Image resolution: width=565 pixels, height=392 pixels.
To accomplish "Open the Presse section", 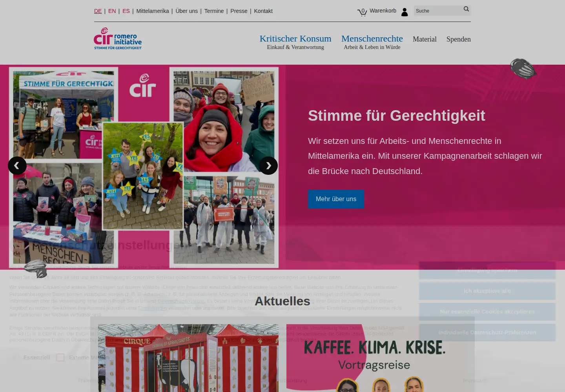I will click(239, 11).
